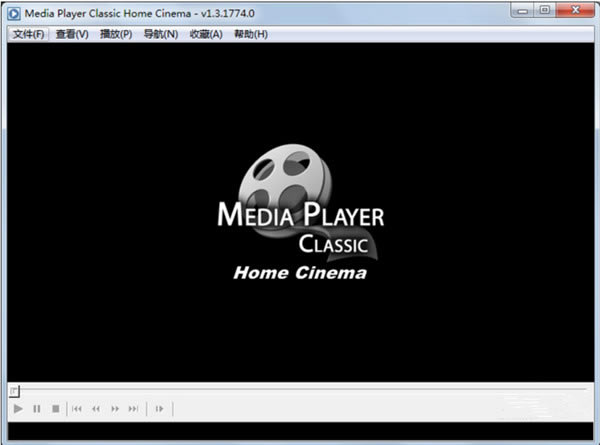The image size is (600, 445).
Task: Open the 播放(P) menu
Action: pyautogui.click(x=116, y=34)
